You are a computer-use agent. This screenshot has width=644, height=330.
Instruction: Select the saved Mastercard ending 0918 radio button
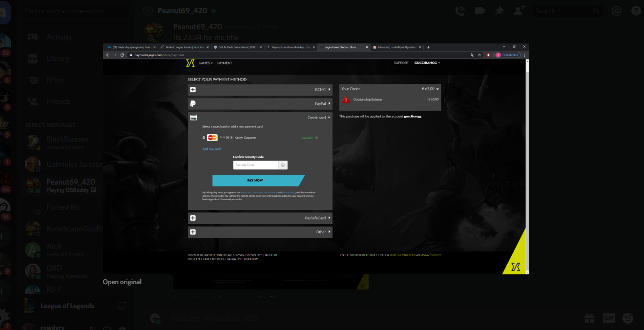coord(204,138)
